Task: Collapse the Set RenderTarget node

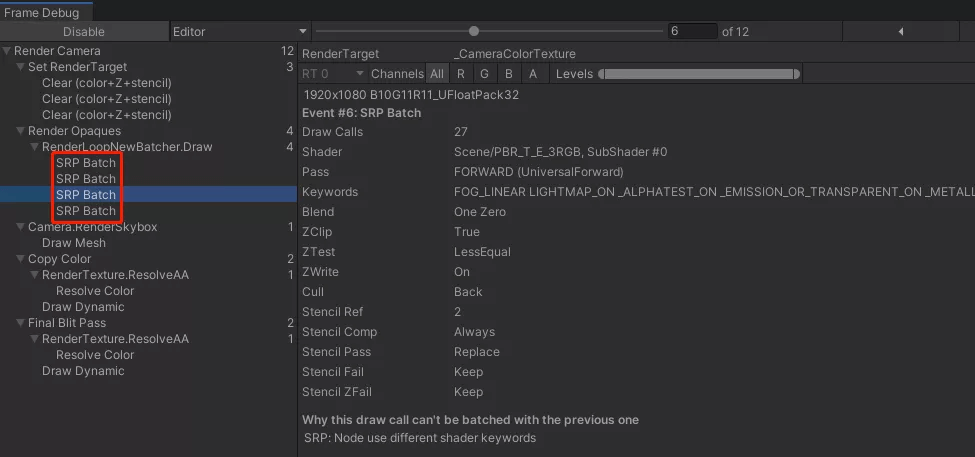Action: click(x=20, y=67)
